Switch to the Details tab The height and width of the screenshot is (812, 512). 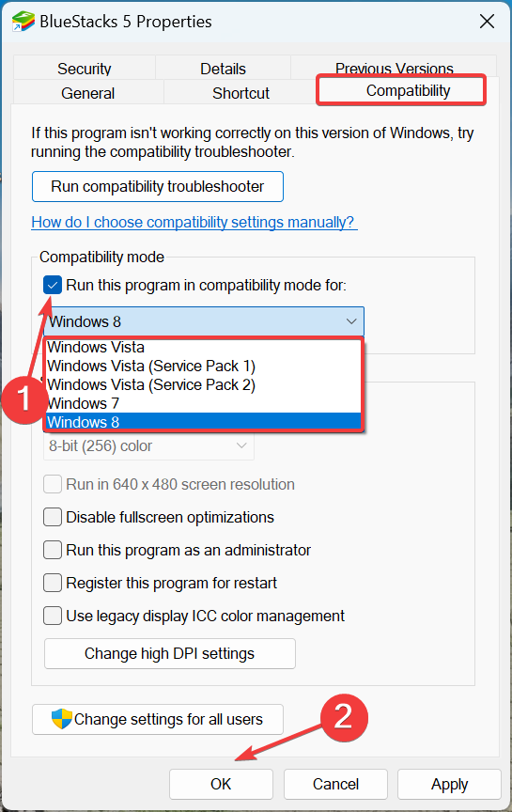224,68
